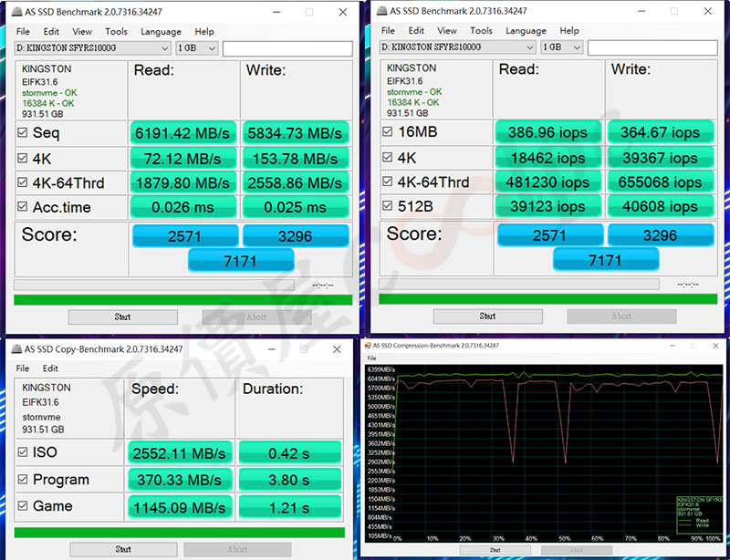Viewport: 730px width, 560px height.
Task: Toggle the Game copy test checkbox
Action: click(x=23, y=506)
